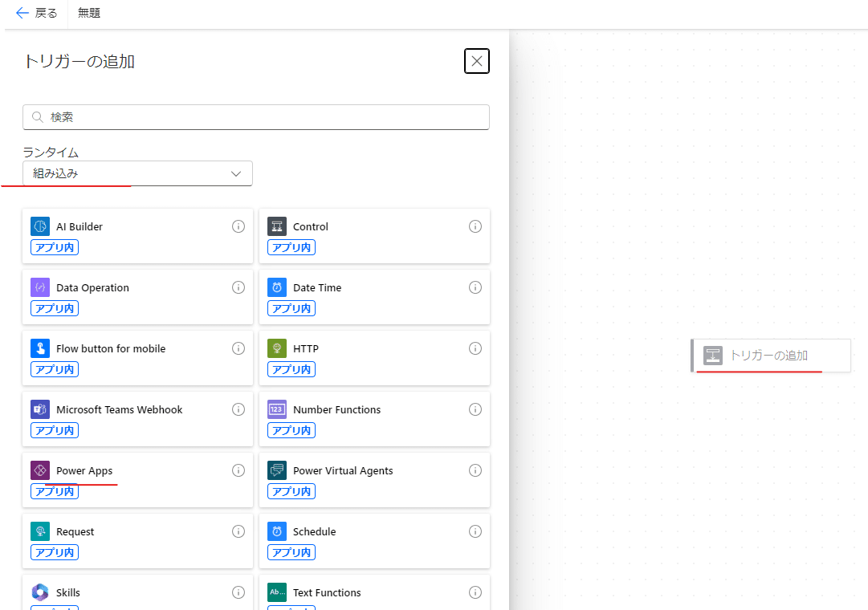Select the AI Builder label
868x610 pixels.
[x=79, y=226]
